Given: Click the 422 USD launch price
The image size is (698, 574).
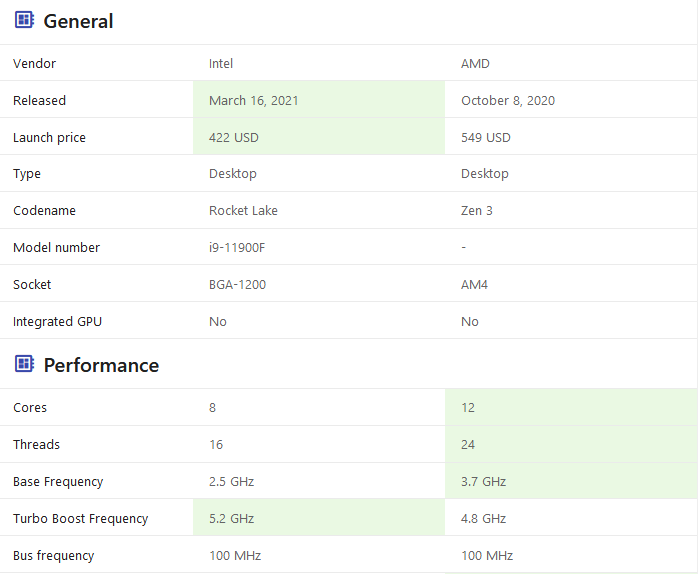Looking at the screenshot, I should click(233, 138).
